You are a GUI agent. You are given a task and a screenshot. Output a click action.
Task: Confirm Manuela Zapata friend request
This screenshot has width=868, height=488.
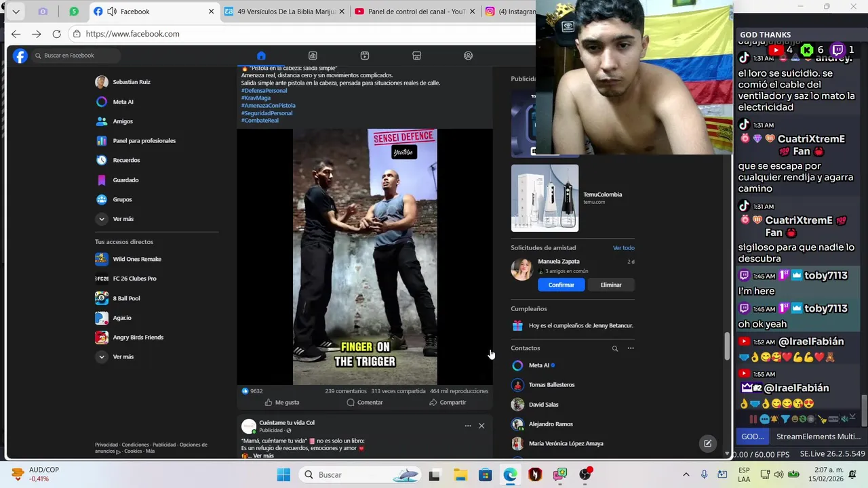(x=561, y=285)
